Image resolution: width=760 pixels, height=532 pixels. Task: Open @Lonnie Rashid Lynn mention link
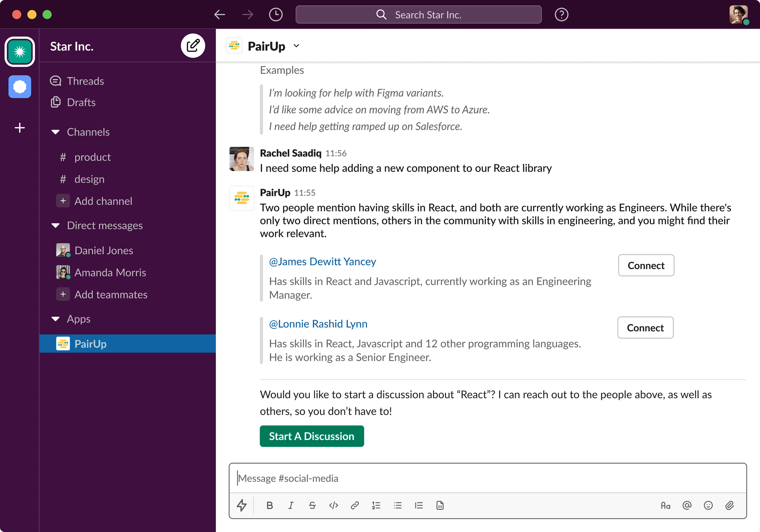click(x=318, y=324)
